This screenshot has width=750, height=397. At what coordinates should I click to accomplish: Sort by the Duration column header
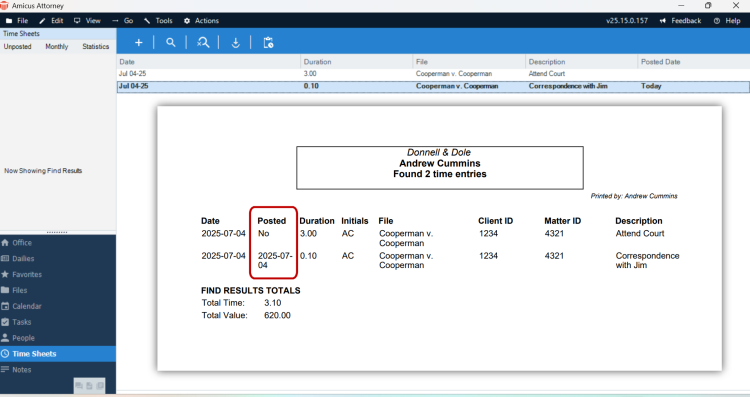click(x=357, y=62)
